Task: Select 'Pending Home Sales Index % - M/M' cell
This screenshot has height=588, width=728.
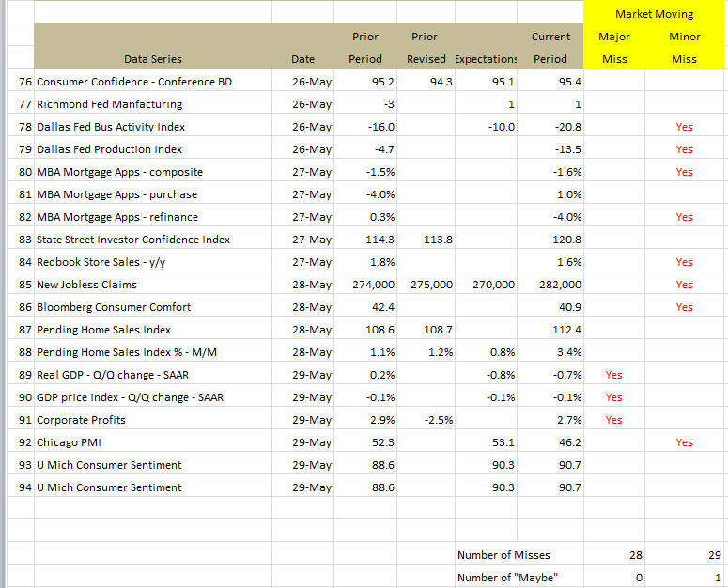Action: pyautogui.click(x=153, y=352)
